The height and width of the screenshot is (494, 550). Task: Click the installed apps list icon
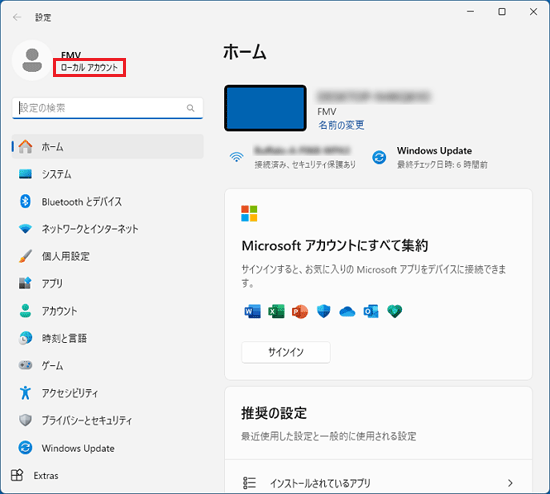(x=249, y=483)
